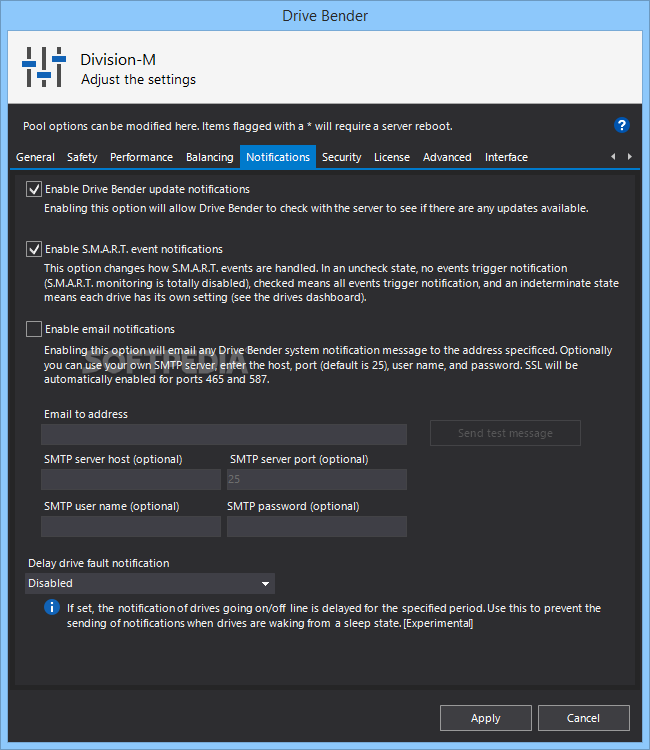Screen dimensions: 650x750
Task: Click the blue info icon near delay description
Action: pos(52,607)
